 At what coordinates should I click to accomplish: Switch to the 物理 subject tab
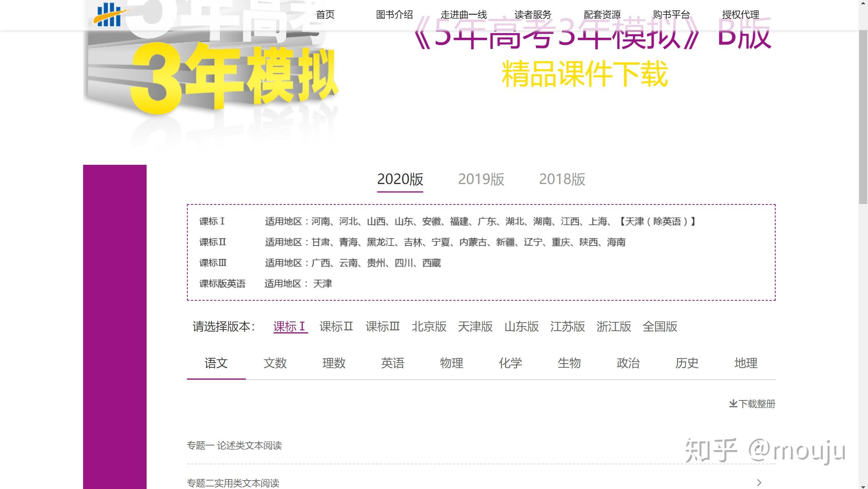pyautogui.click(x=451, y=363)
